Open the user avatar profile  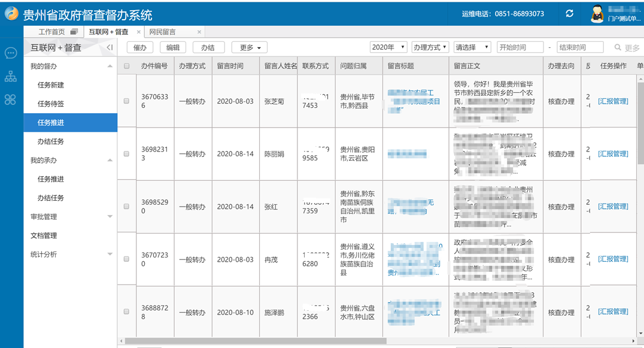[597, 14]
